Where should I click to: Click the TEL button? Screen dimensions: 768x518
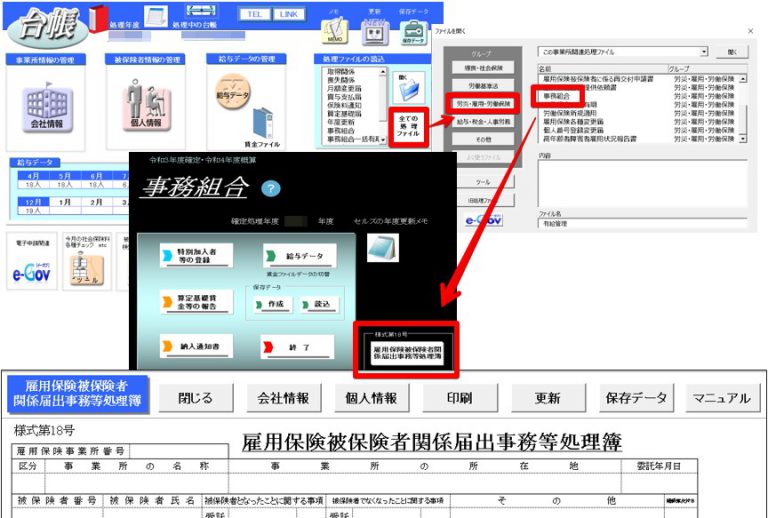pos(254,14)
